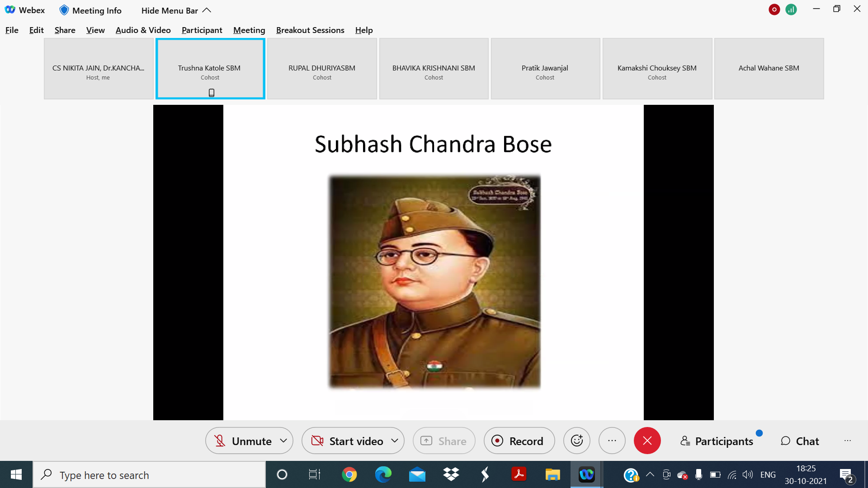Click the red leave meeting X button
This screenshot has width=868, height=488.
click(647, 441)
